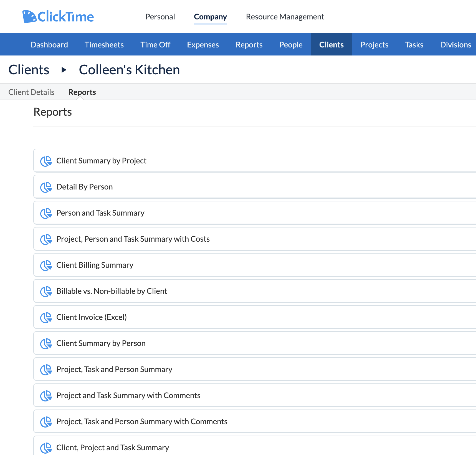Screen dimensions: 476x455
Task: Click the report icon beside Client Summary by Person
Action: 46,343
